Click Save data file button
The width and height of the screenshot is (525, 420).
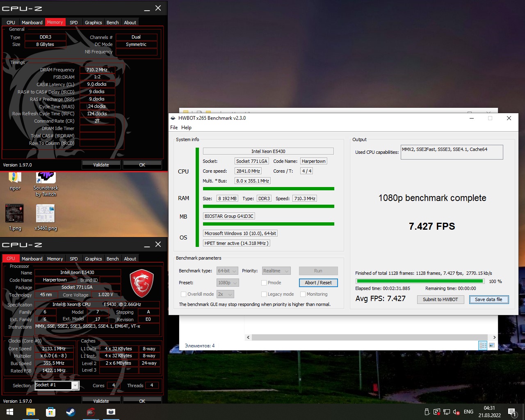point(488,299)
